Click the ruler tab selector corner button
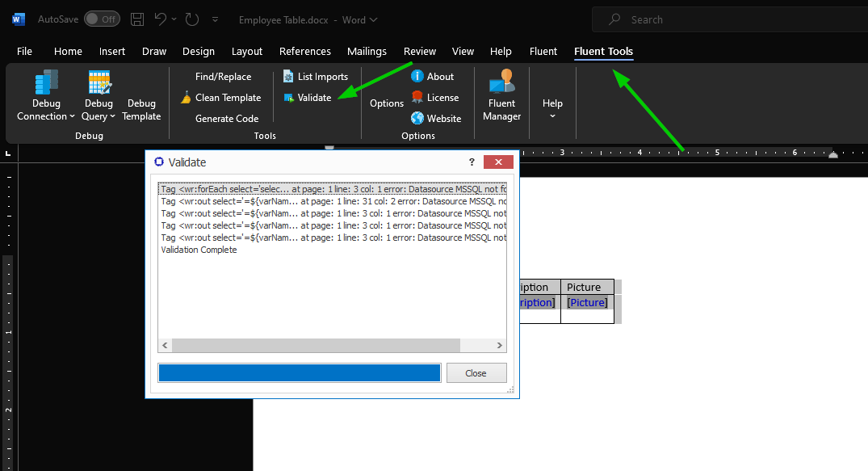 8,153
